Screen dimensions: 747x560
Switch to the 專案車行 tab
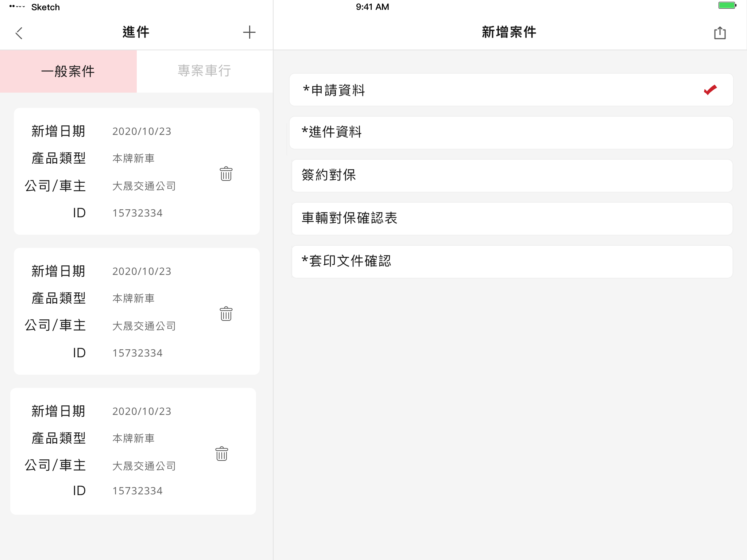pyautogui.click(x=205, y=71)
